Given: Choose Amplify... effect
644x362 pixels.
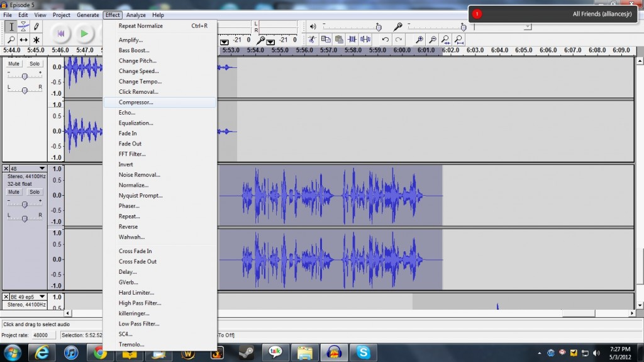Looking at the screenshot, I should 160,40.
